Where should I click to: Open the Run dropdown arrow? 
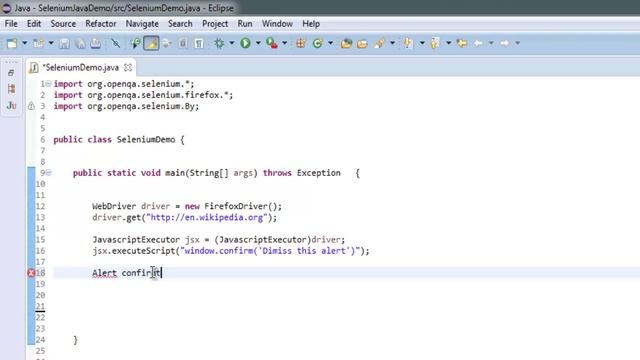click(x=258, y=43)
